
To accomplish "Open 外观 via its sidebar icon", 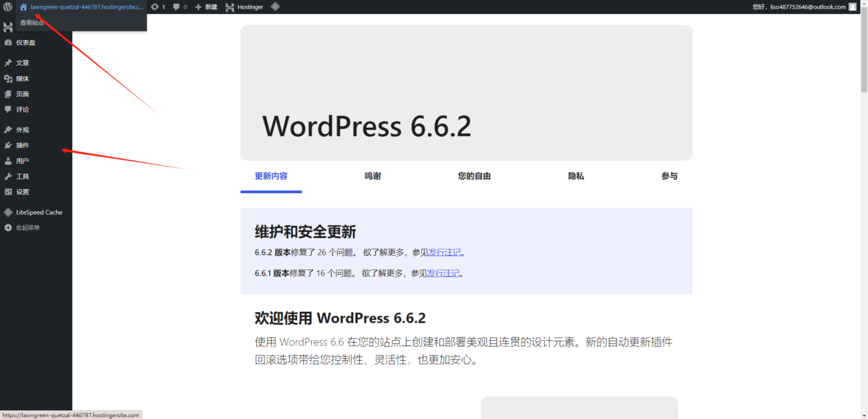I will pyautogui.click(x=7, y=130).
